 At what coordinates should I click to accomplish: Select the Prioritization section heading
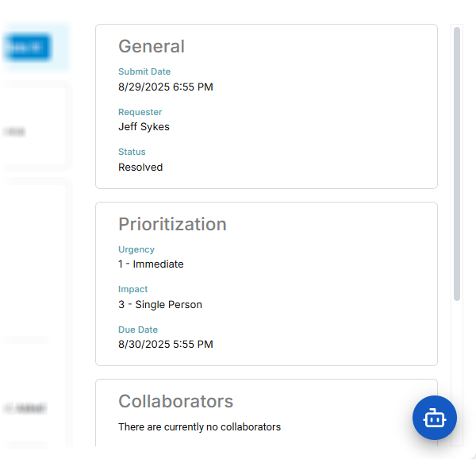[x=172, y=224]
